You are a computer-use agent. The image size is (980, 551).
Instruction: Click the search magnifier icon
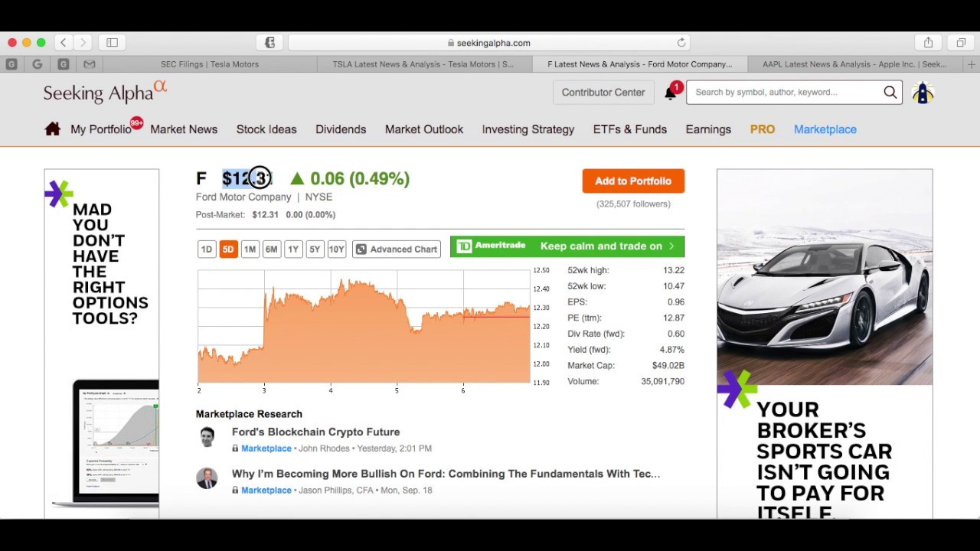890,92
